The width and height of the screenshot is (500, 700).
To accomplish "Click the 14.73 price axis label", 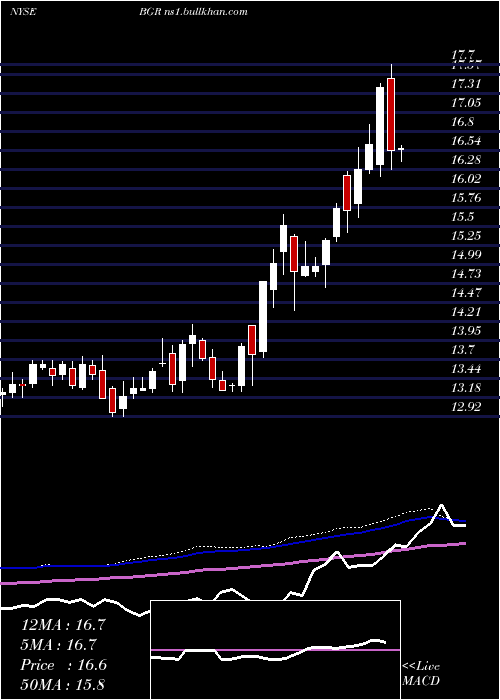I will (x=466, y=273).
